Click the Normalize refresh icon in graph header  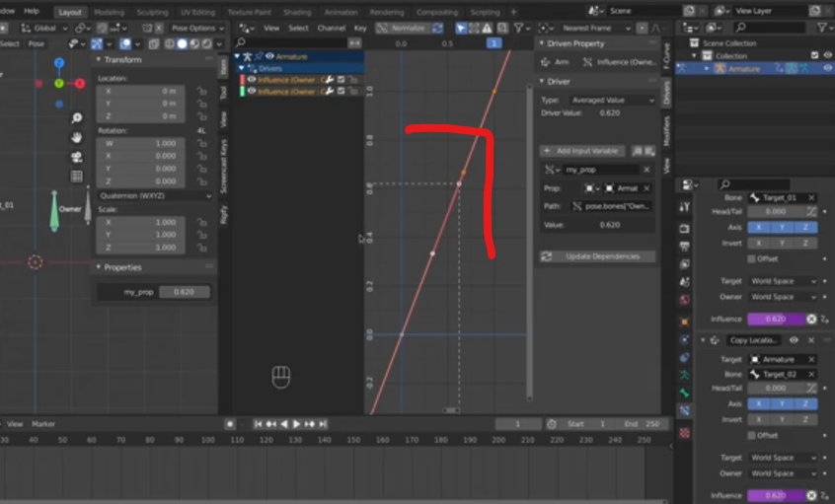[x=437, y=29]
